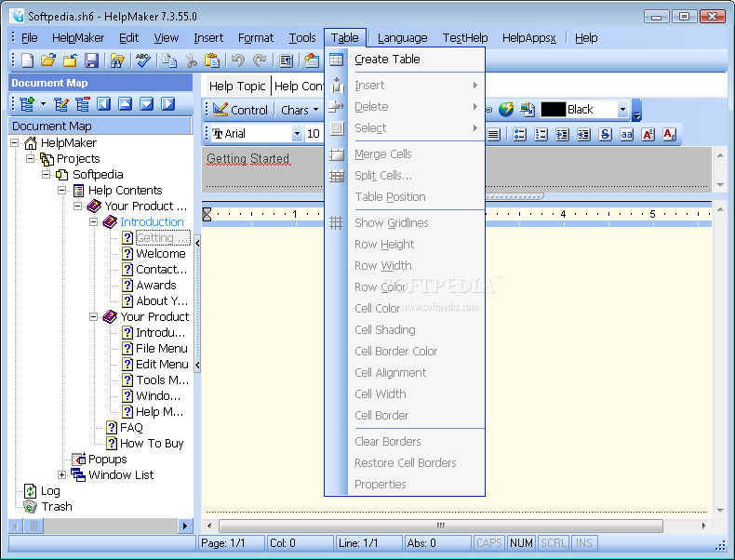Open the Language menu

[402, 38]
